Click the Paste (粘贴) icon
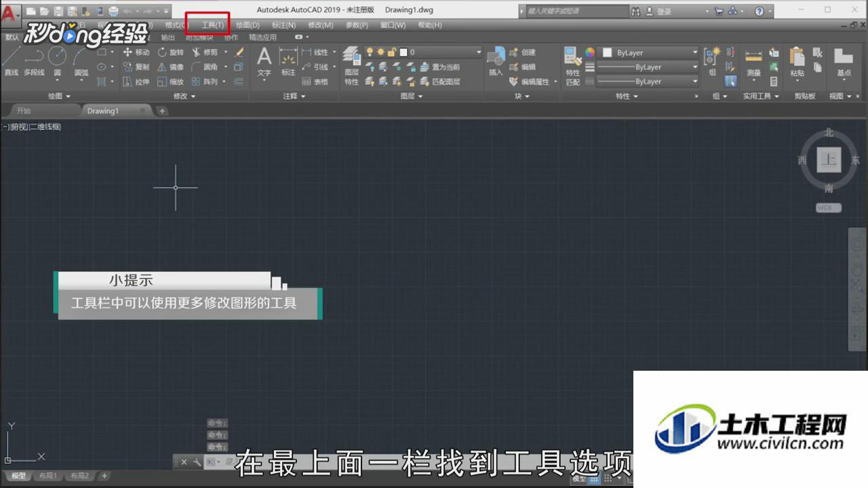This screenshot has height=488, width=868. (x=797, y=63)
